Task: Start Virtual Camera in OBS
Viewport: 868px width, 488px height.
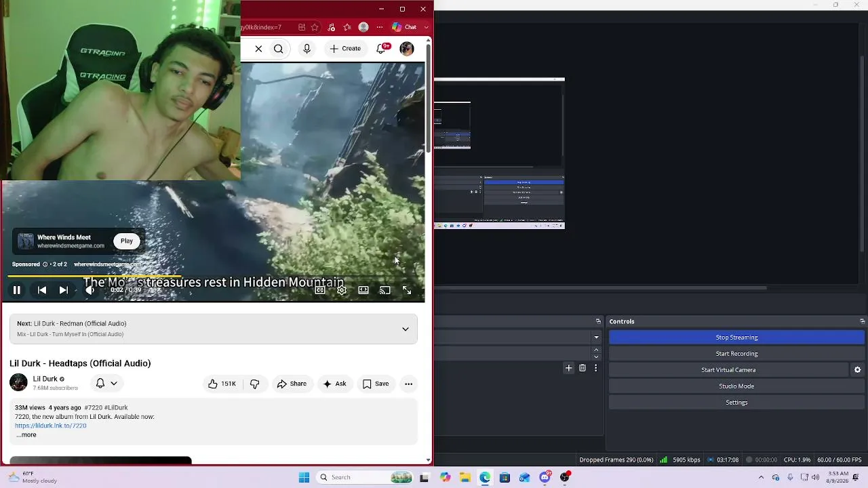Action: [728, 370]
